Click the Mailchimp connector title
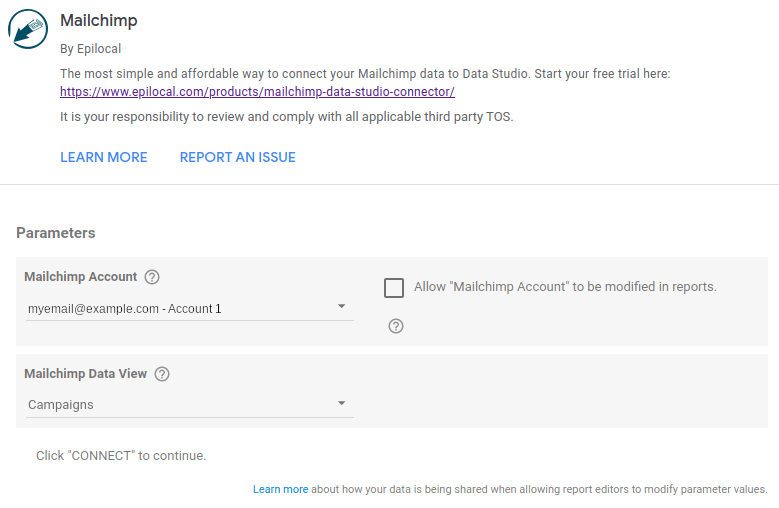Viewport: 779px width, 508px height. [x=99, y=21]
